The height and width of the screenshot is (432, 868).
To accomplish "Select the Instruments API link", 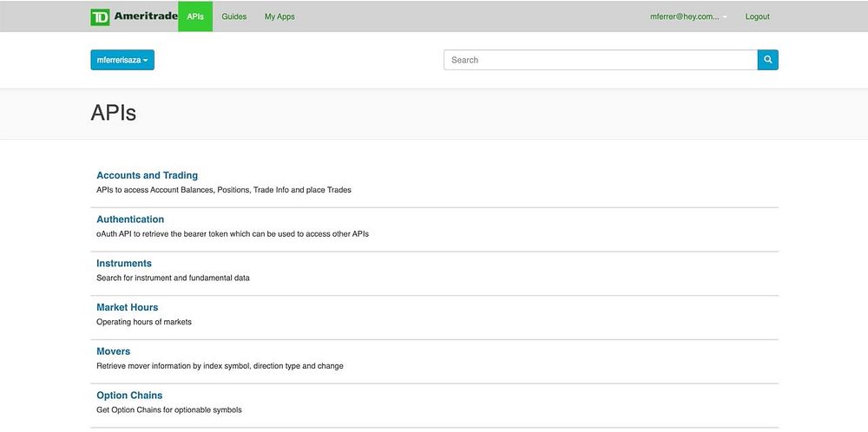I will pos(124,264).
